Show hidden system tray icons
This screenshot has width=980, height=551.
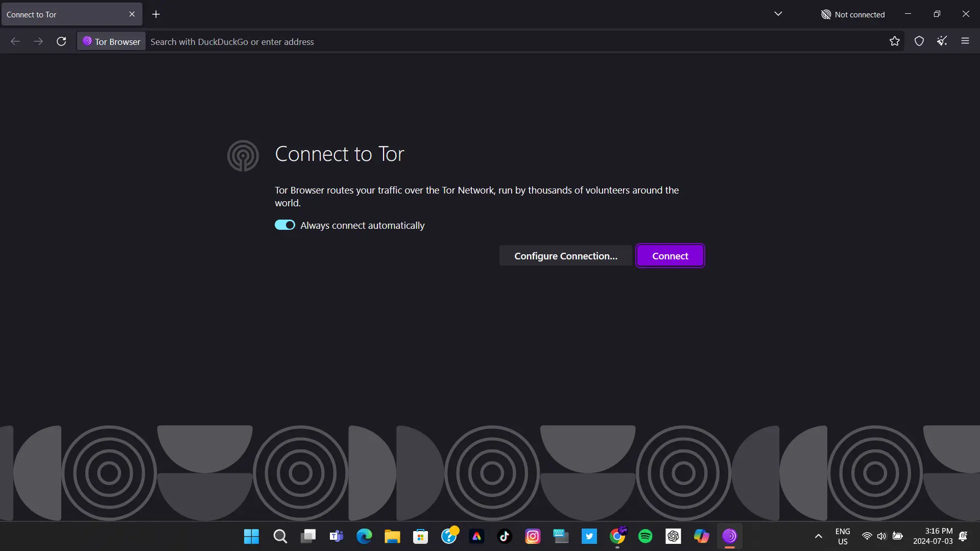click(818, 536)
